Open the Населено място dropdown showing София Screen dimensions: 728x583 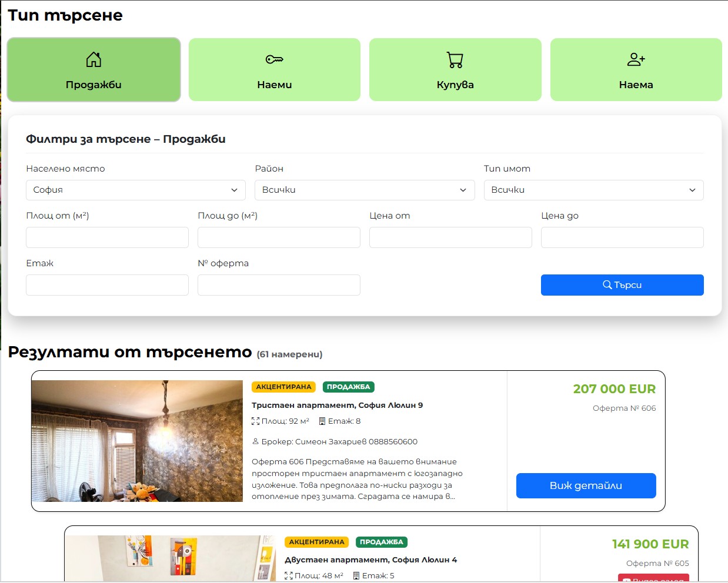[x=136, y=190]
